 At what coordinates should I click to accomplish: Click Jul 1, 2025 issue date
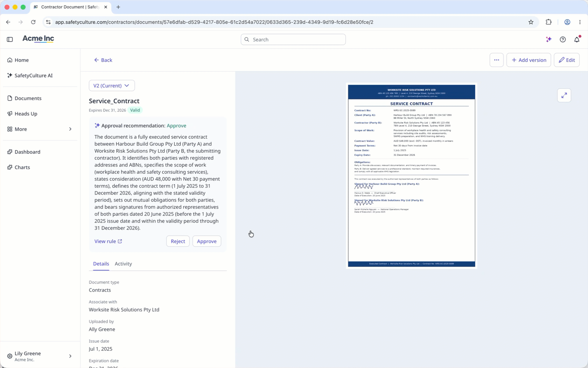coord(100,349)
